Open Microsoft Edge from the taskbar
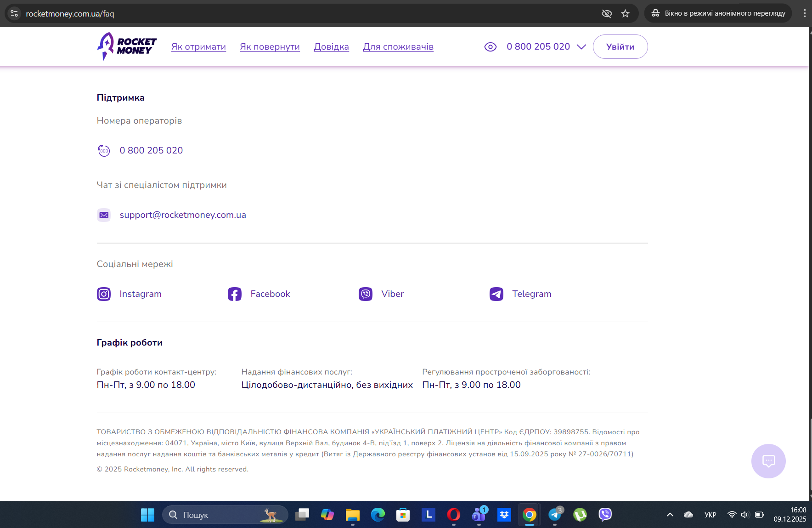 378,515
